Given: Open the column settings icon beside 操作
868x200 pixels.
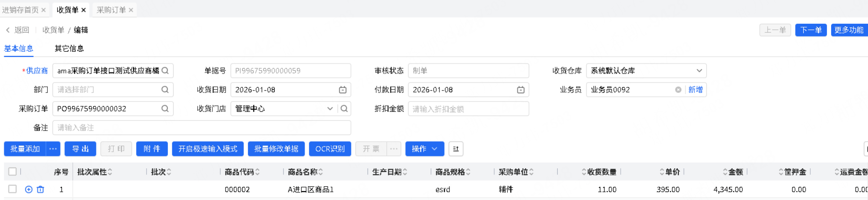Looking at the screenshot, I should coord(456,149).
